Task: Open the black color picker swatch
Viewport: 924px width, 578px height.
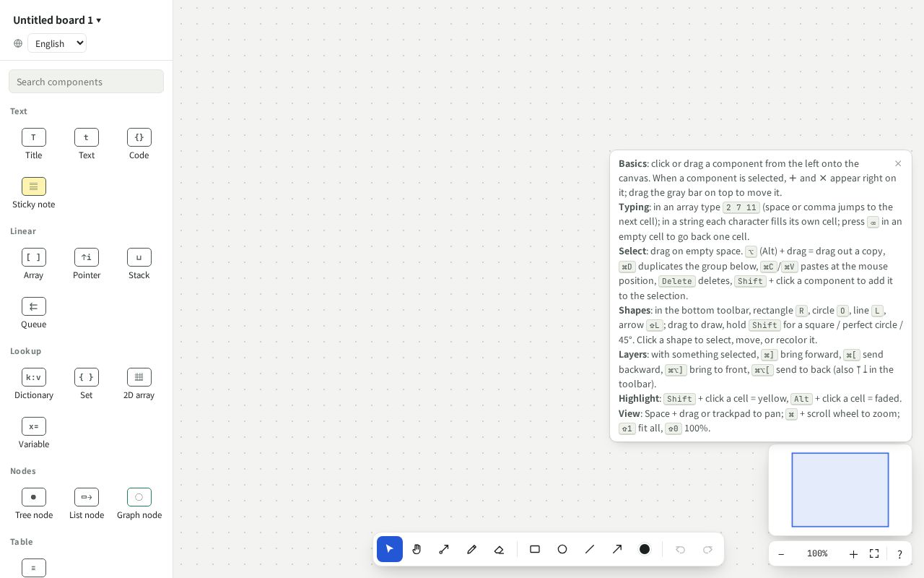Action: tap(645, 549)
